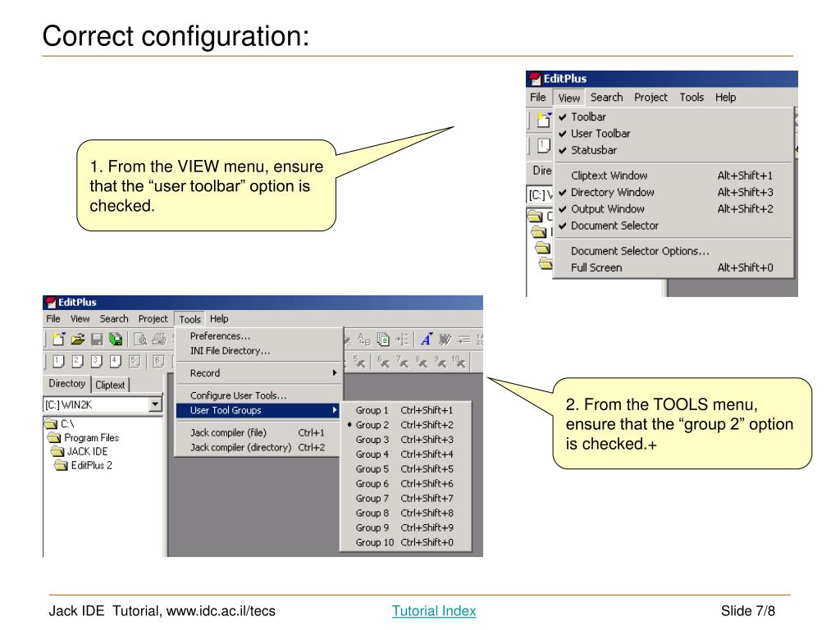The width and height of the screenshot is (840, 630).
Task: Select Group 2 radio option
Action: [405, 425]
